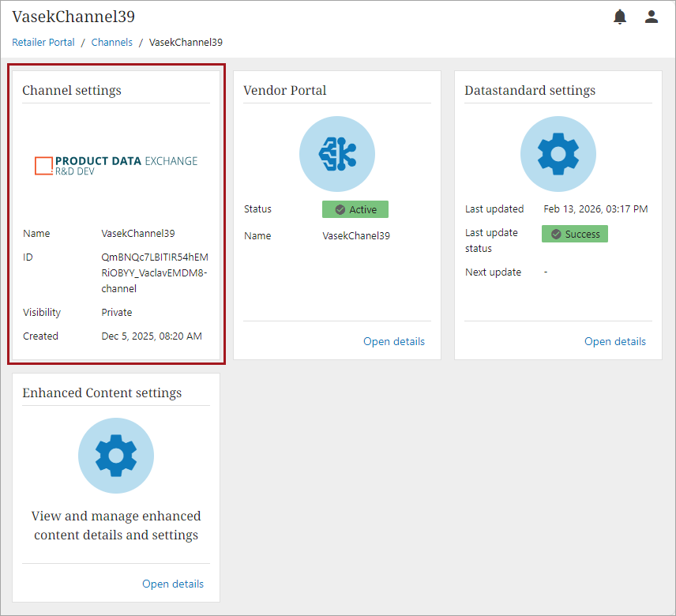Viewport: 676px width, 616px height.
Task: Click the VasekChannel39 page heading
Action: [73, 17]
